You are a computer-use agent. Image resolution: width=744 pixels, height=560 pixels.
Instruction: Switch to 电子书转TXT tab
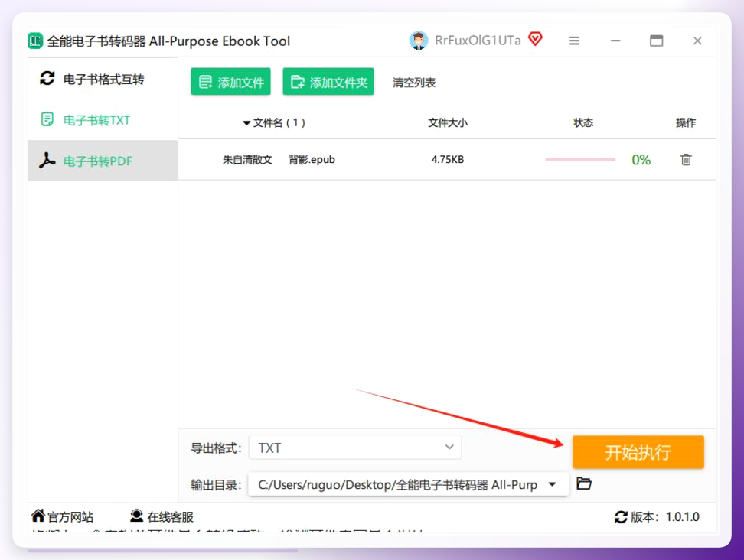click(103, 119)
